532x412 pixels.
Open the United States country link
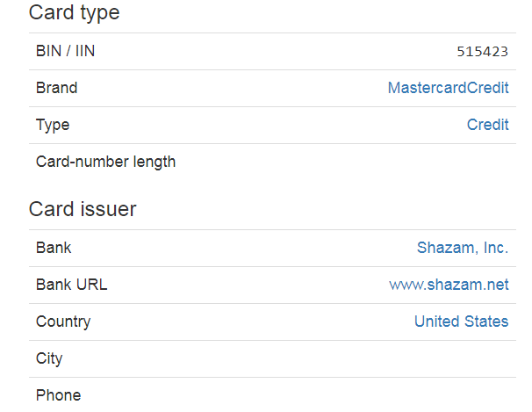click(x=461, y=322)
